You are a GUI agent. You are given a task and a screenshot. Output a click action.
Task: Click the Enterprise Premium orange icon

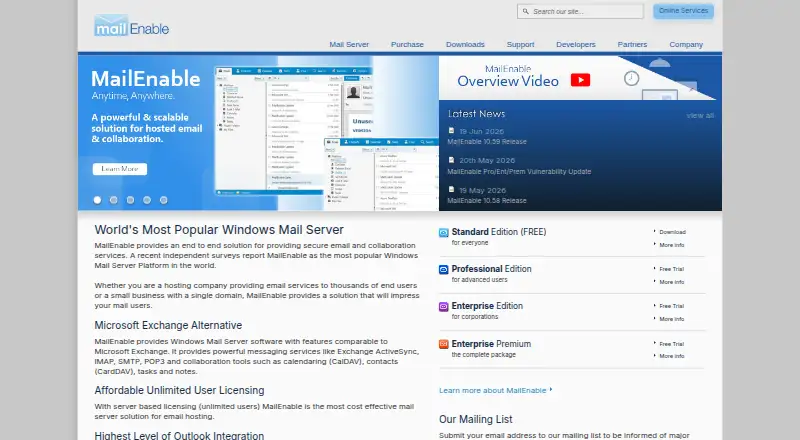pos(443,345)
